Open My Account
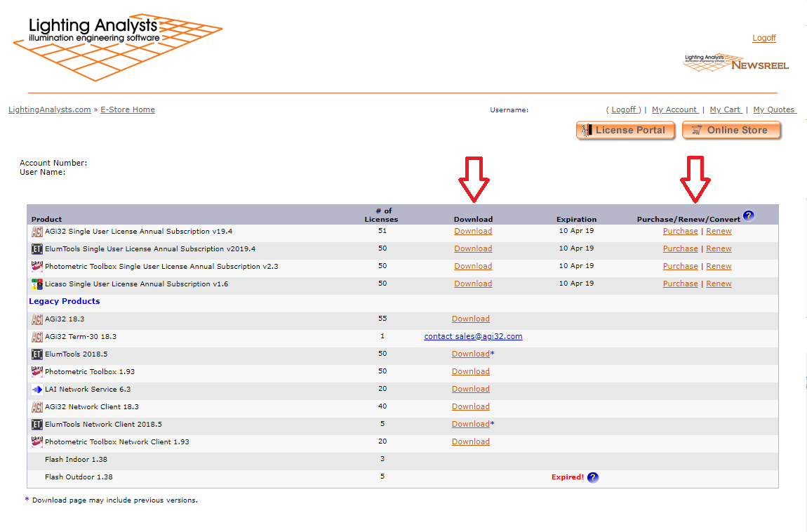The height and width of the screenshot is (532, 807). (675, 109)
